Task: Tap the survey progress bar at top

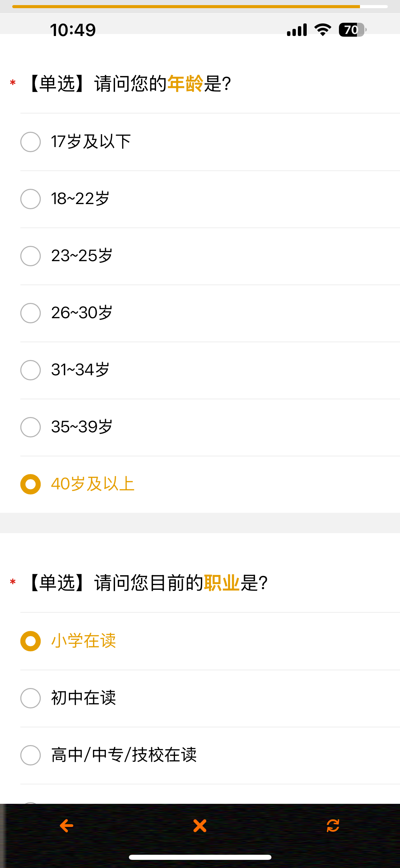Action: point(200,6)
